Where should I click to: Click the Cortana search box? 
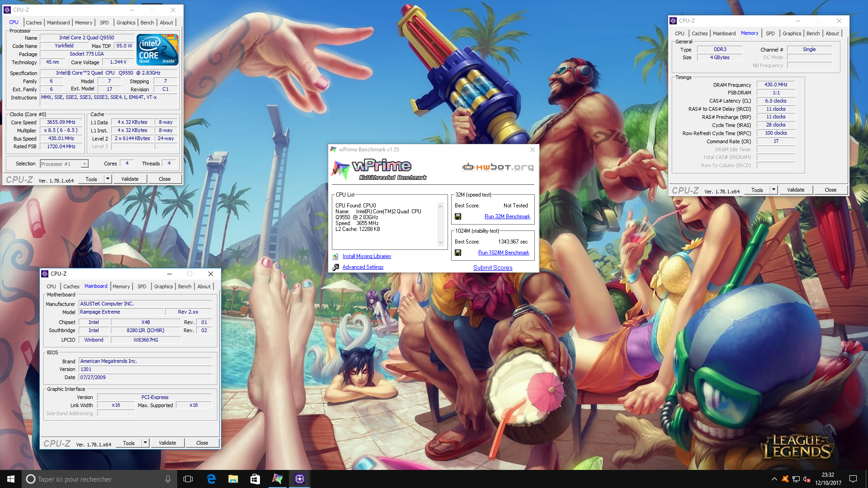tap(99, 479)
